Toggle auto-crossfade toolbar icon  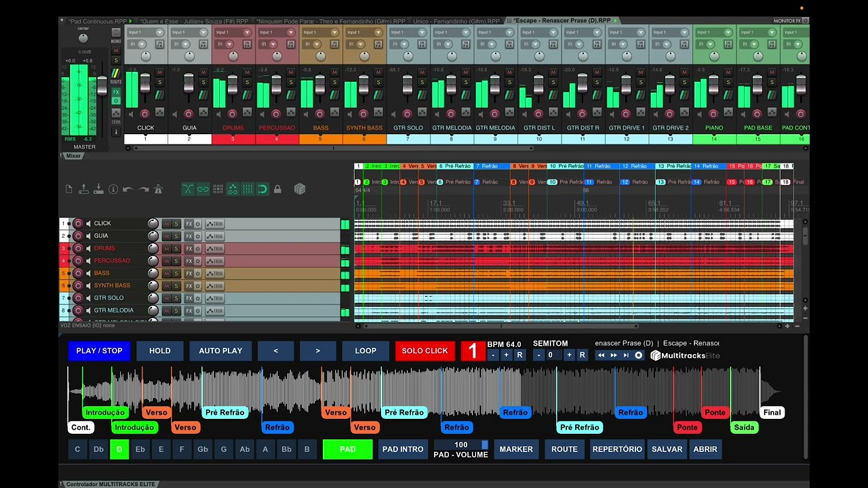pyautogui.click(x=188, y=190)
